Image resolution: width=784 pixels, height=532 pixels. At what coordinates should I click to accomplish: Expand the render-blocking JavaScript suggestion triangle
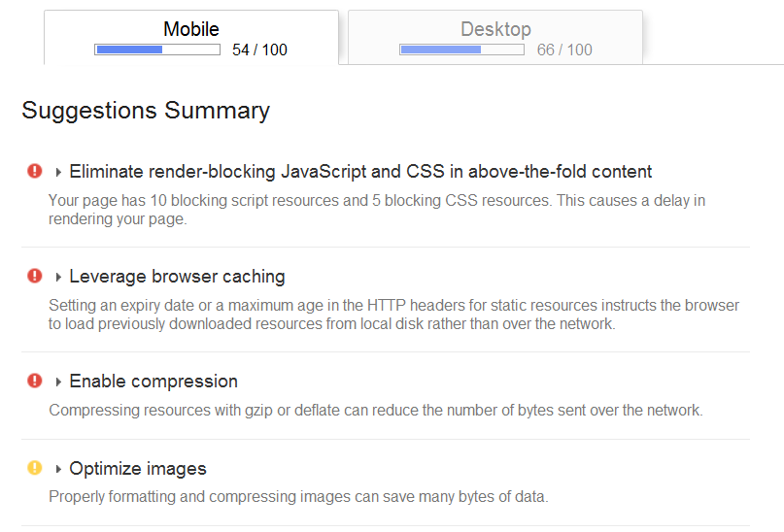click(58, 173)
